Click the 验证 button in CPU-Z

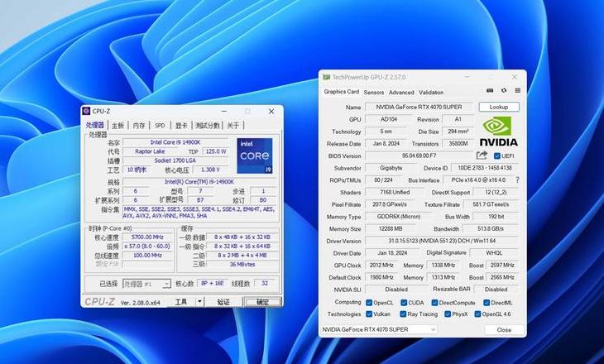pos(223,302)
